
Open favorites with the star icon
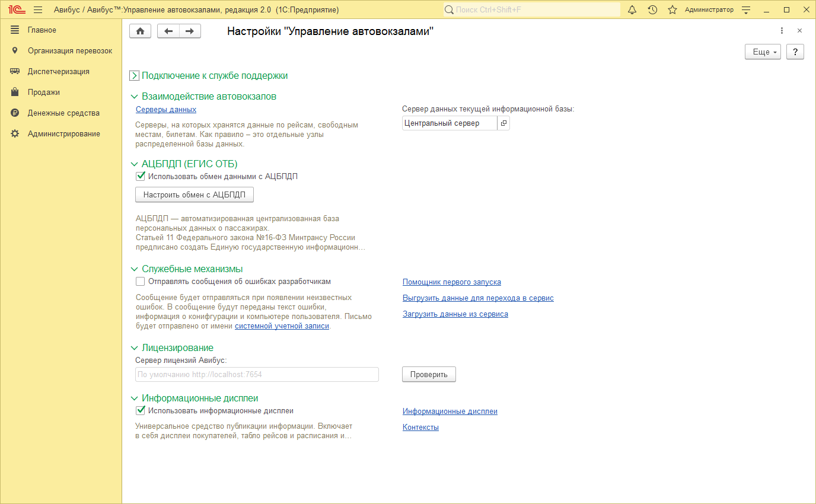click(x=672, y=10)
